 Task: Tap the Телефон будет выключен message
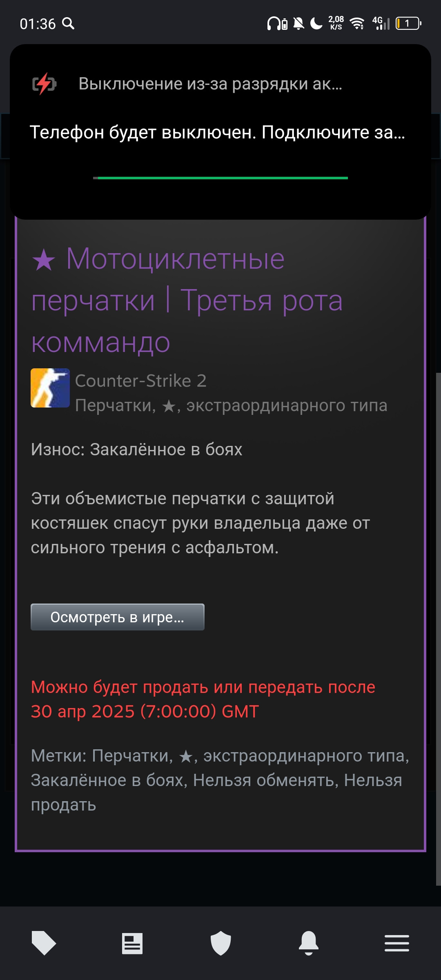click(217, 132)
